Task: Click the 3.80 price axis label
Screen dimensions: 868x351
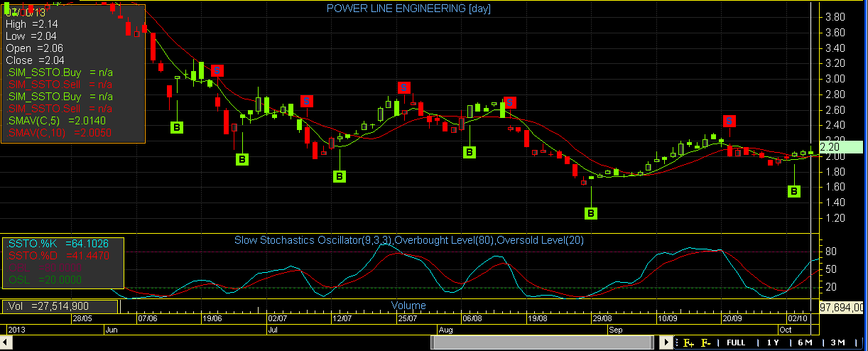Action: click(835, 16)
